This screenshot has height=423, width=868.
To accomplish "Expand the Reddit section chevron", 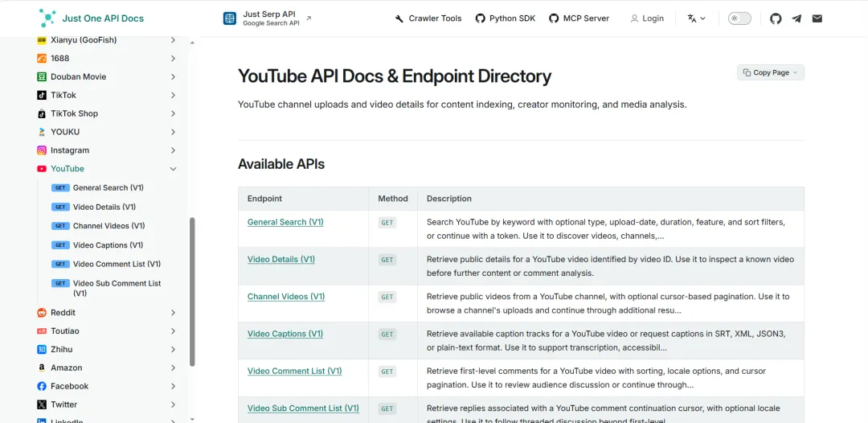I will [x=174, y=312].
